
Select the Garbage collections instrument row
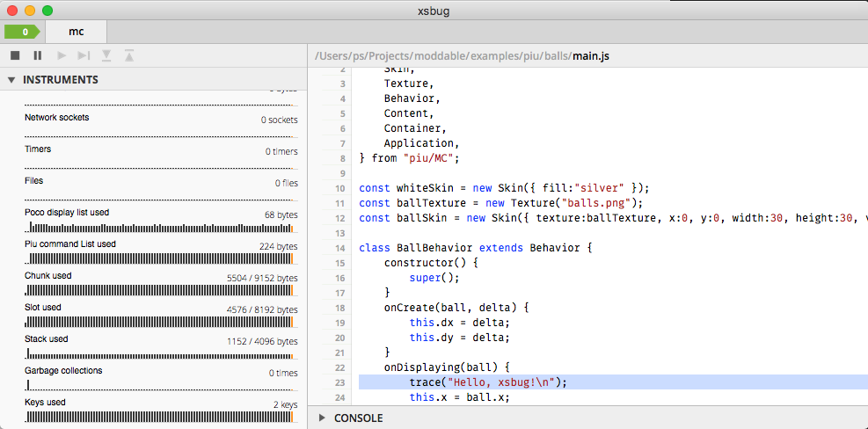(161, 378)
